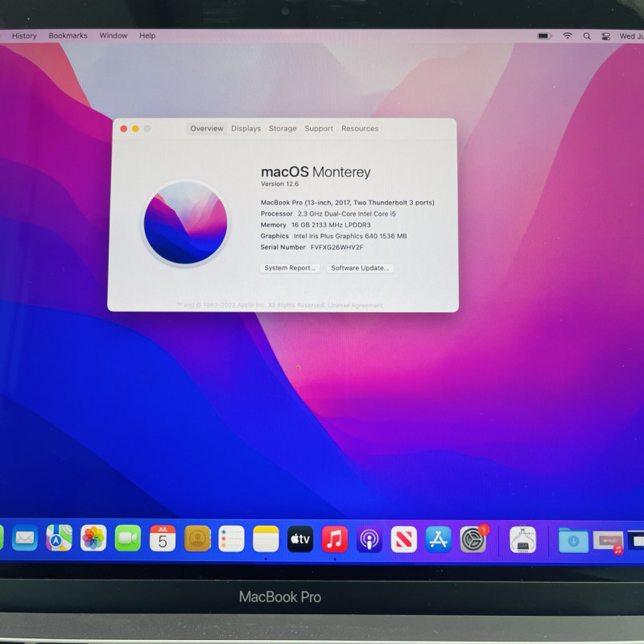Open the News app in the Dock

(x=404, y=539)
